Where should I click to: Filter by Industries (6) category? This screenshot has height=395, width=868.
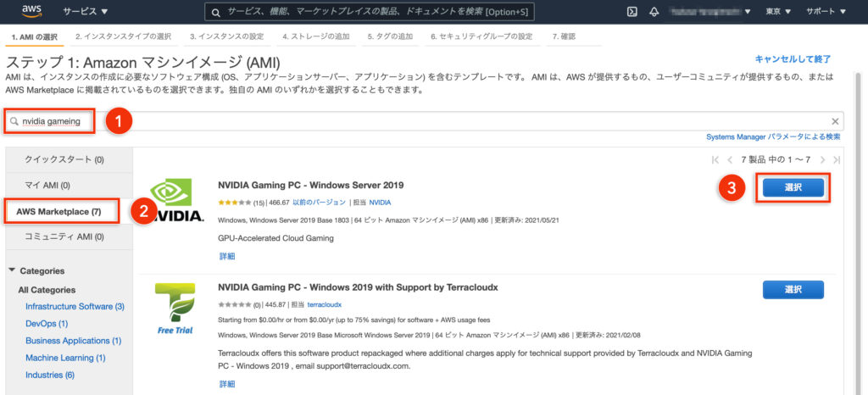[50, 375]
